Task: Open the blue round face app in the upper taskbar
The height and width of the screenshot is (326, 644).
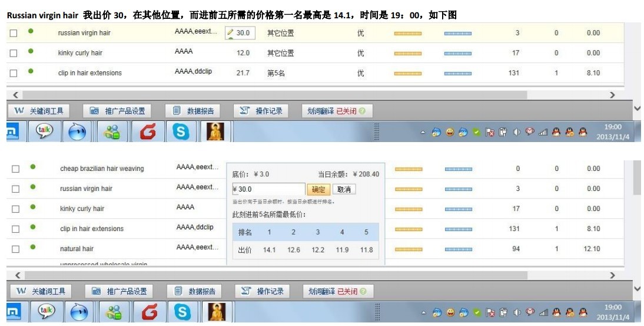Action: tap(77, 131)
